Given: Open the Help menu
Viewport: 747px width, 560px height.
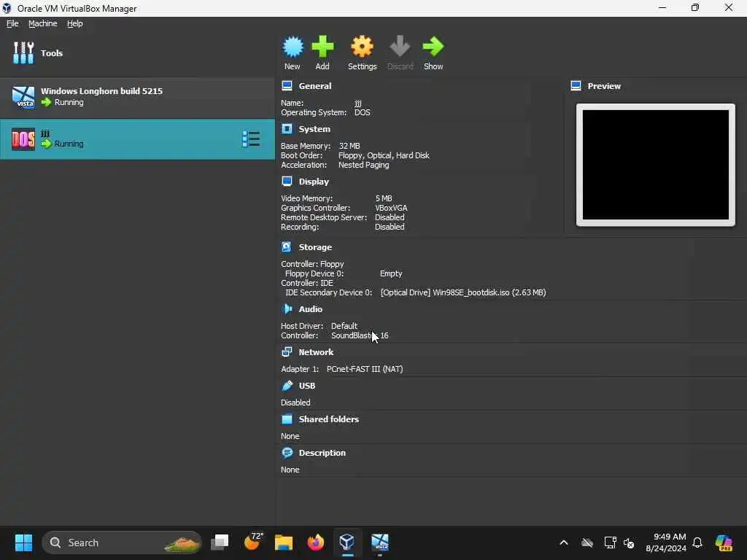Looking at the screenshot, I should tap(75, 23).
